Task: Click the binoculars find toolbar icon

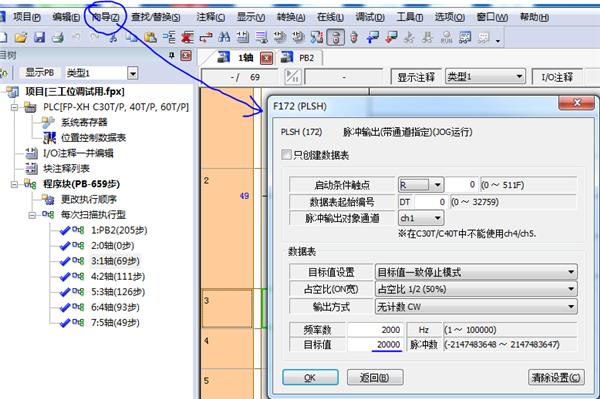Action: [224, 37]
